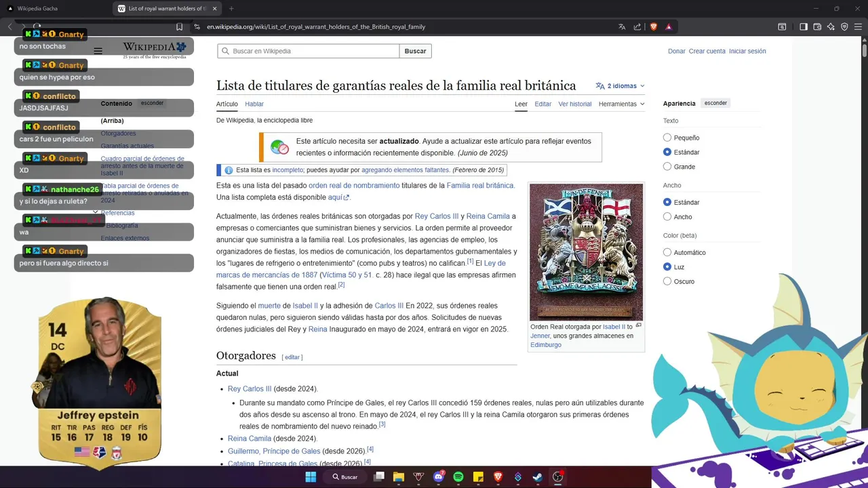Image resolution: width=868 pixels, height=488 pixels.
Task: Open OBS Studio from the taskbar
Action: [558, 477]
